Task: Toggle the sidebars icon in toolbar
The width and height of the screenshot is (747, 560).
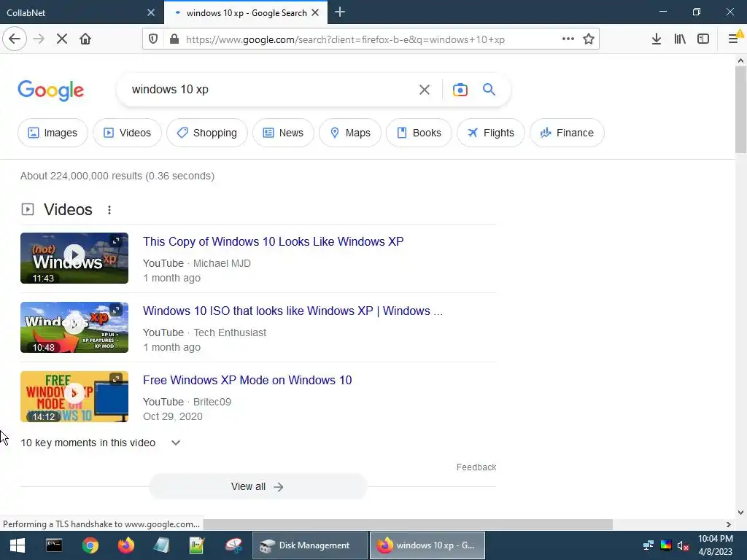Action: coord(703,39)
